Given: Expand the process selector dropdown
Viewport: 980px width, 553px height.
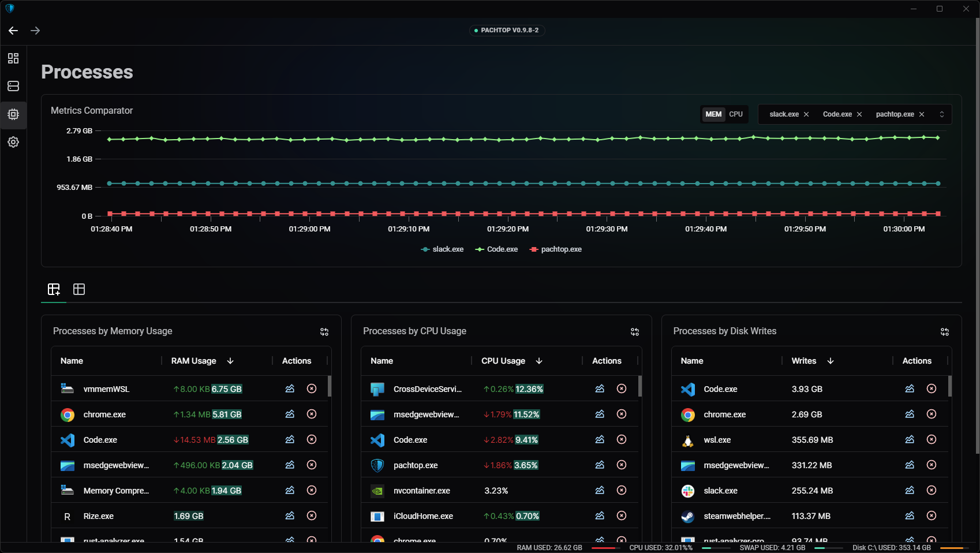Looking at the screenshot, I should tap(942, 114).
